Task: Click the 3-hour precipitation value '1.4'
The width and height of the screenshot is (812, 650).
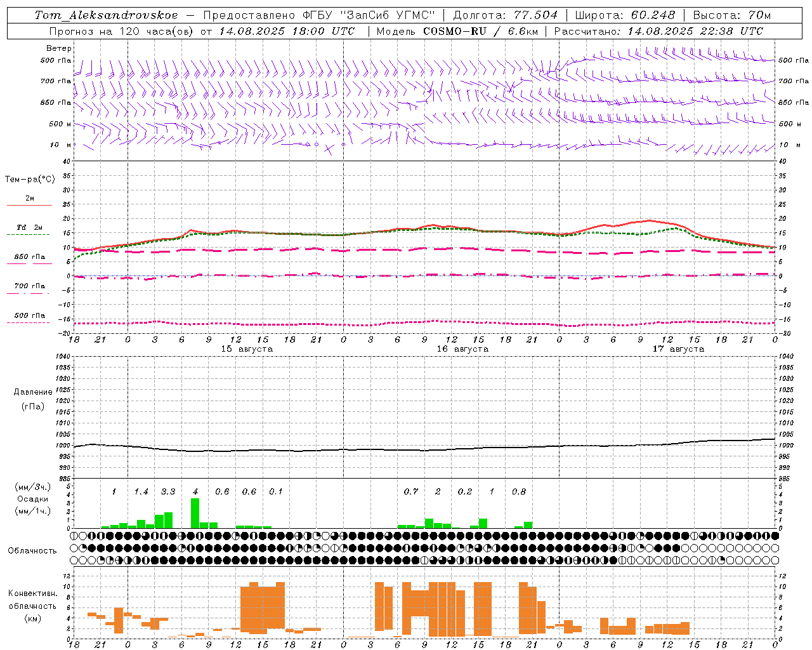Action: 141,492
